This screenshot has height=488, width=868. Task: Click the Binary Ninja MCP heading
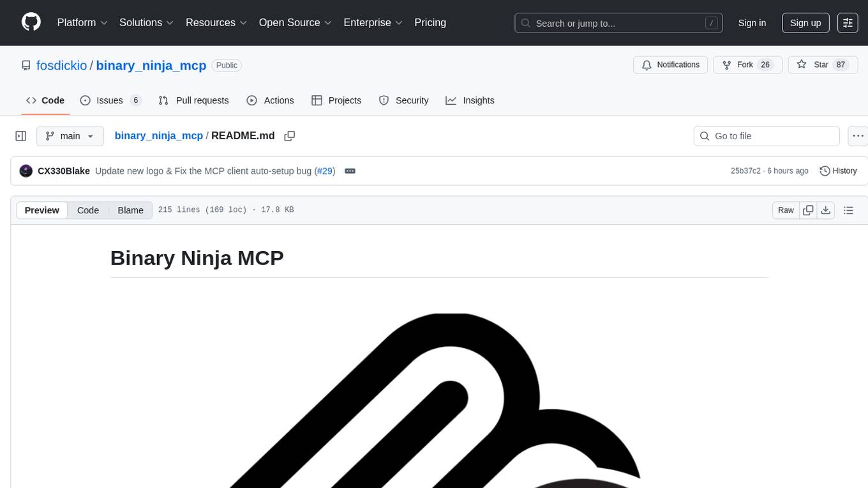[x=197, y=258]
